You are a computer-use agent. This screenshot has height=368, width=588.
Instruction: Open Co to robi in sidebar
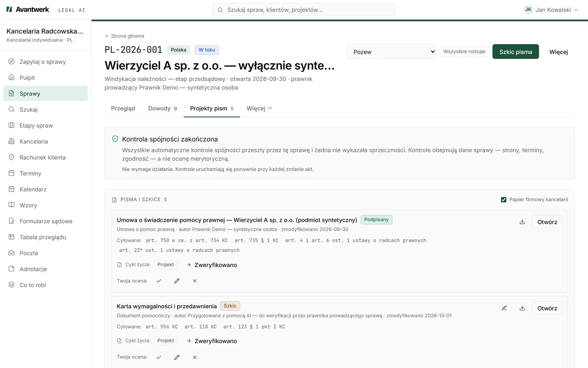(46, 285)
